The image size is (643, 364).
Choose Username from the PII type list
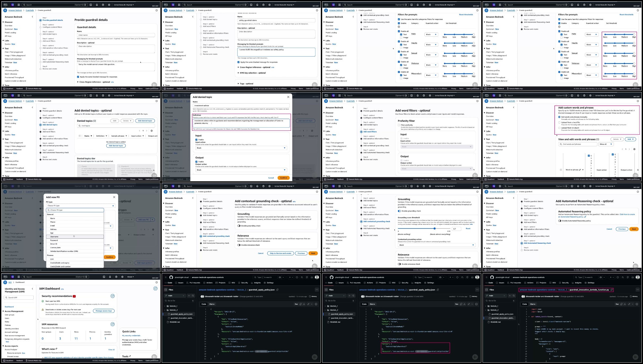click(54, 236)
